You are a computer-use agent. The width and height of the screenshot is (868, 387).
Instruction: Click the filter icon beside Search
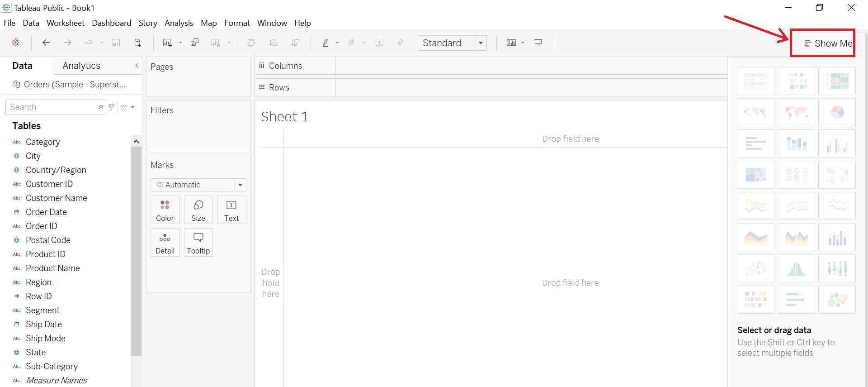(x=112, y=107)
